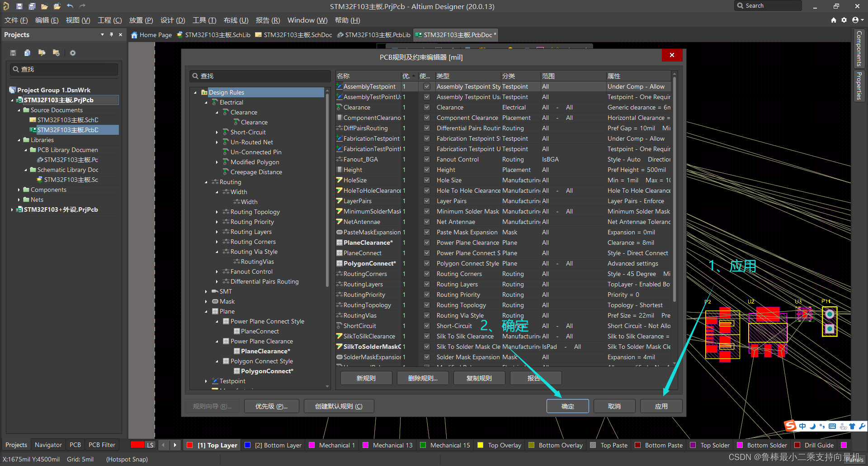
Task: Click the 应用 button
Action: click(661, 406)
